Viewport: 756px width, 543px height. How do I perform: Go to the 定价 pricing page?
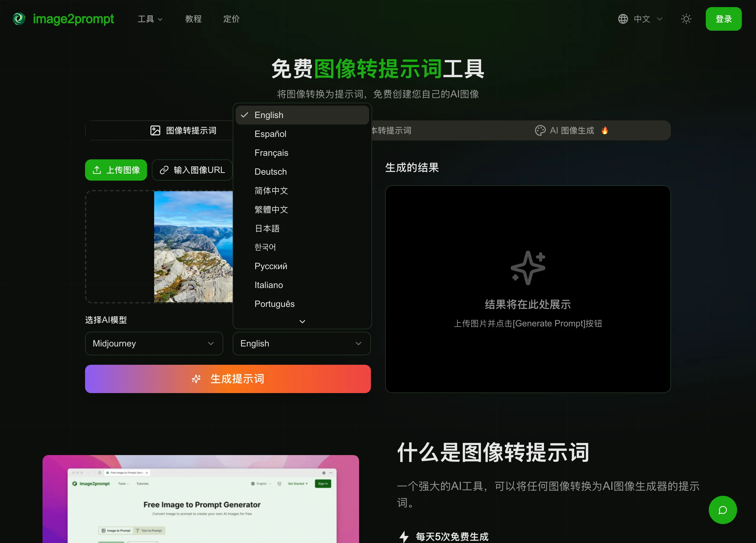[x=231, y=19]
